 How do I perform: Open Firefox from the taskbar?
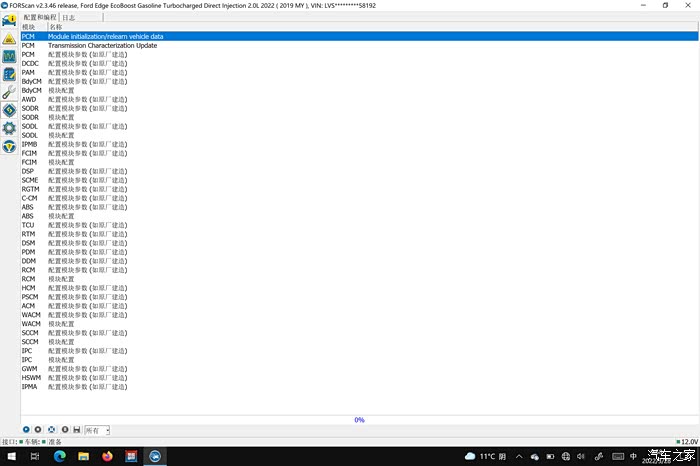pos(107,456)
